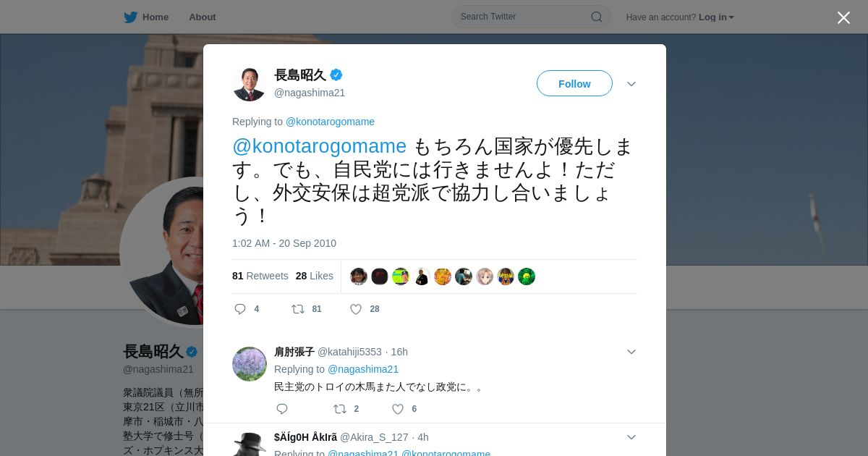Viewport: 868px width, 456px height.
Task: Retweet katahiji5353's reply
Action: pyautogui.click(x=340, y=409)
